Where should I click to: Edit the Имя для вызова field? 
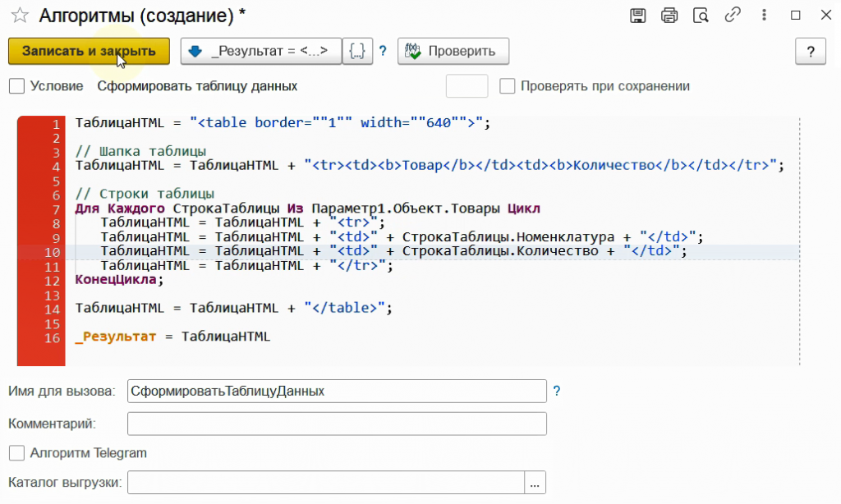337,391
